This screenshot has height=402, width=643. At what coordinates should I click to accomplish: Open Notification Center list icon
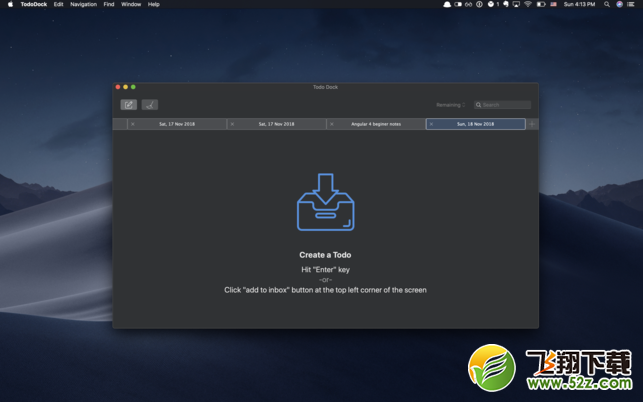(631, 4)
